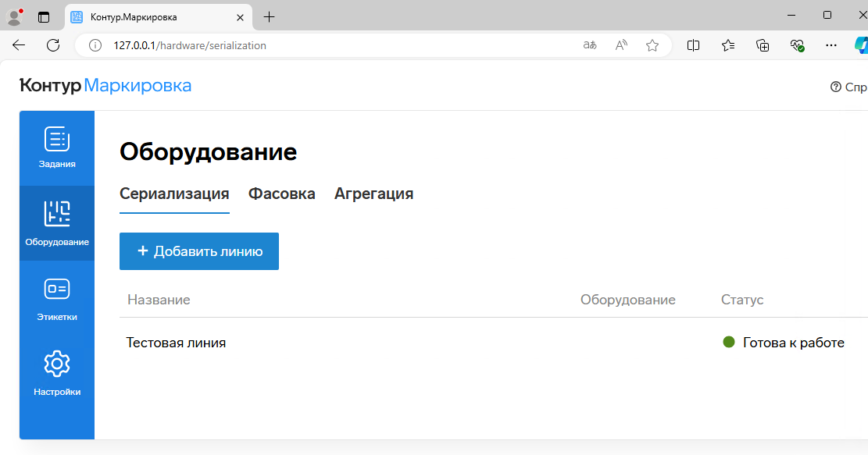Open the Тестовая линия row
The height and width of the screenshot is (455, 868).
177,343
